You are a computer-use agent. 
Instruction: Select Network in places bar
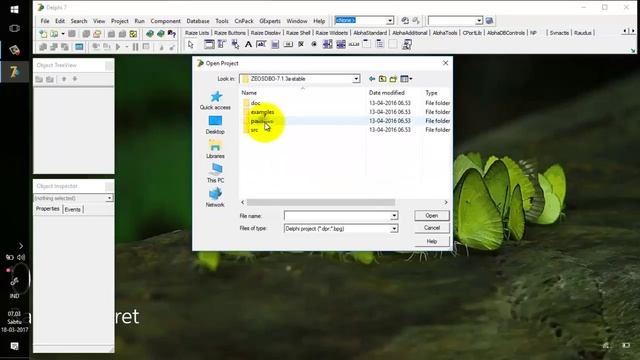point(215,198)
